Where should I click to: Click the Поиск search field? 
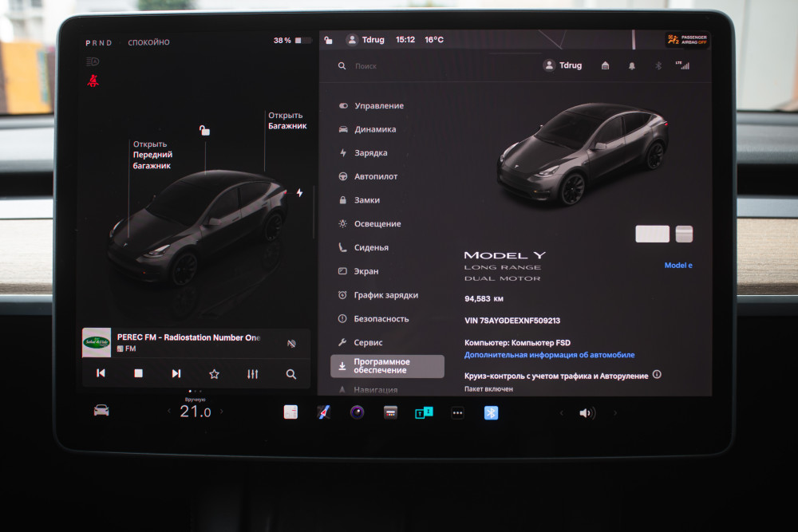click(366, 66)
